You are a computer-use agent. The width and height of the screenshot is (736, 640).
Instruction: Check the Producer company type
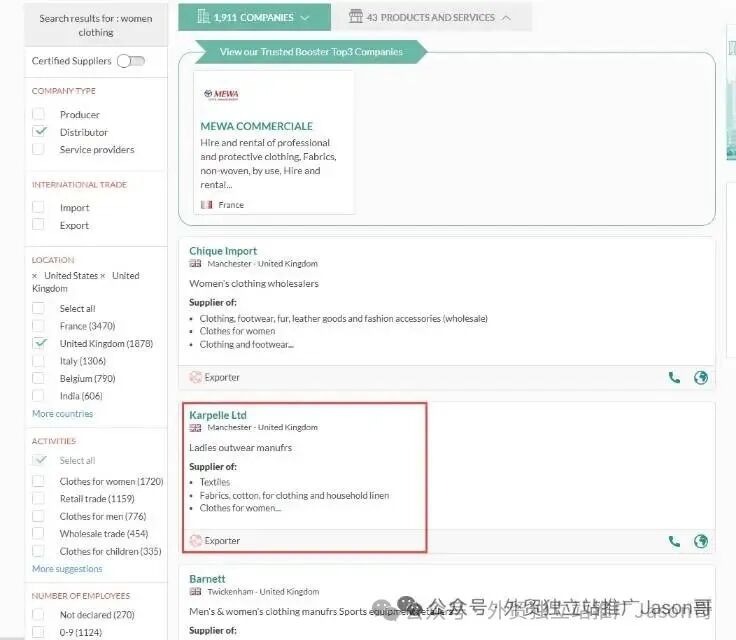coord(38,114)
